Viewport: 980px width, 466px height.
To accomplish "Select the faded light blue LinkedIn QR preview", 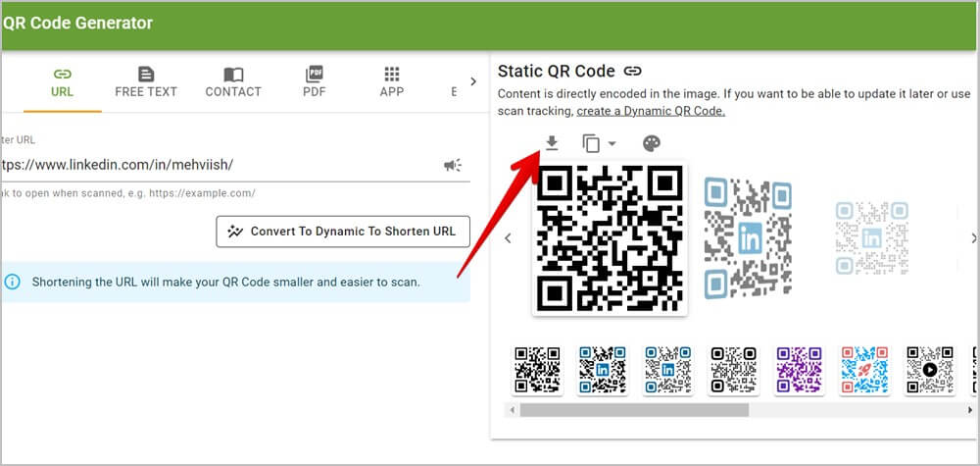I will 872,237.
